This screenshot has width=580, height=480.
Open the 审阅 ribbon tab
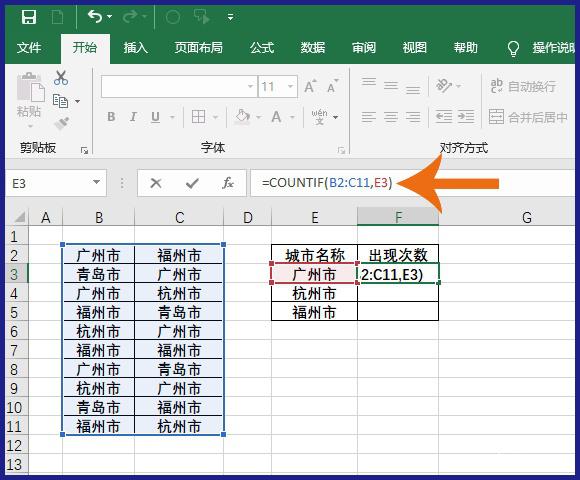(x=364, y=48)
